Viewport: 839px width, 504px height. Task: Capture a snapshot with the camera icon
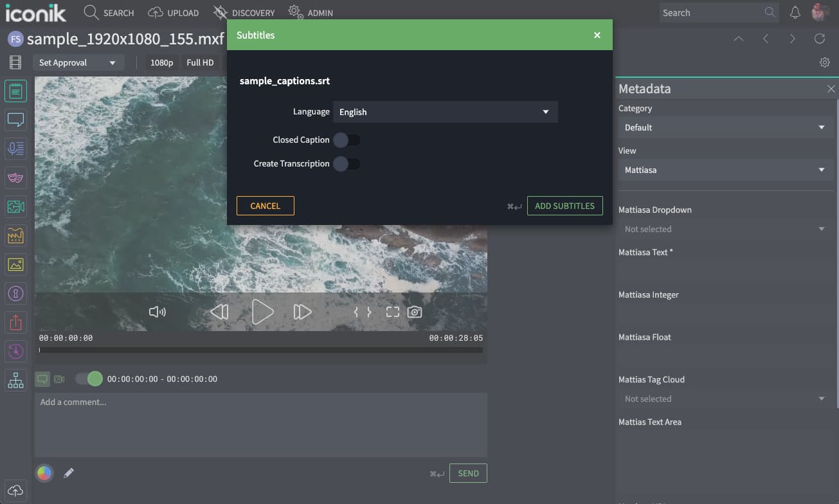[414, 312]
